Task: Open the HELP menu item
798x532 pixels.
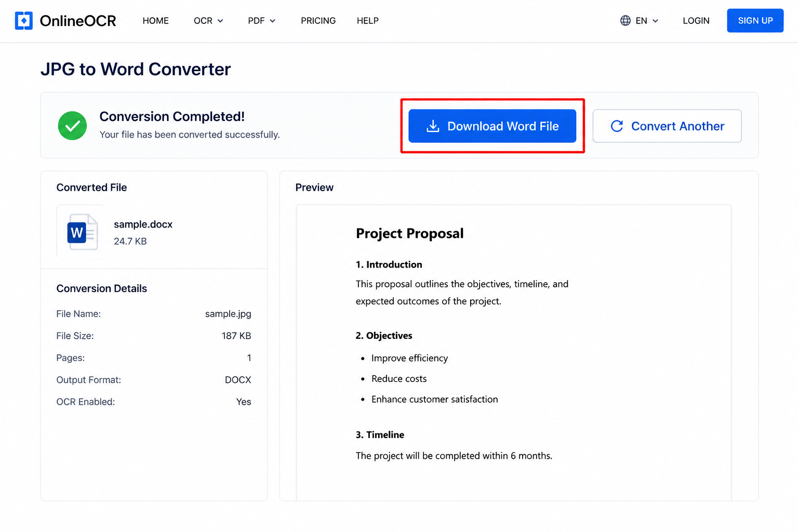Action: click(368, 21)
